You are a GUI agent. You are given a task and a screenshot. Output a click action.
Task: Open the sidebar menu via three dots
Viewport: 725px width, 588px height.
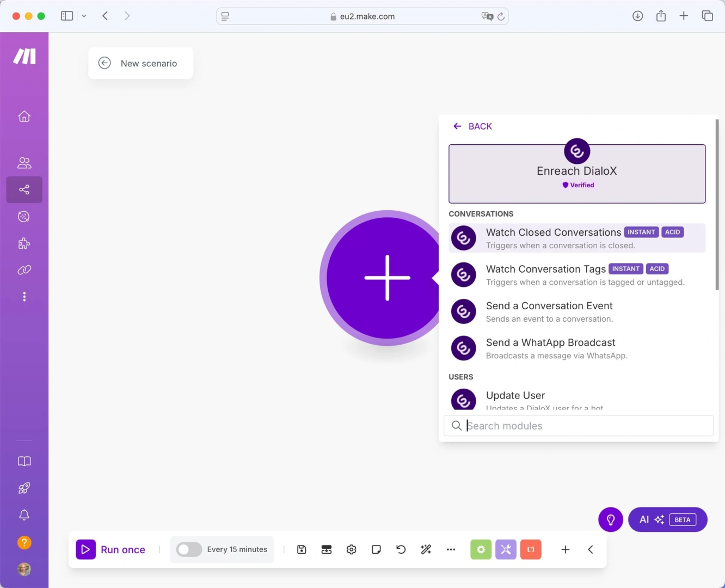click(24, 296)
